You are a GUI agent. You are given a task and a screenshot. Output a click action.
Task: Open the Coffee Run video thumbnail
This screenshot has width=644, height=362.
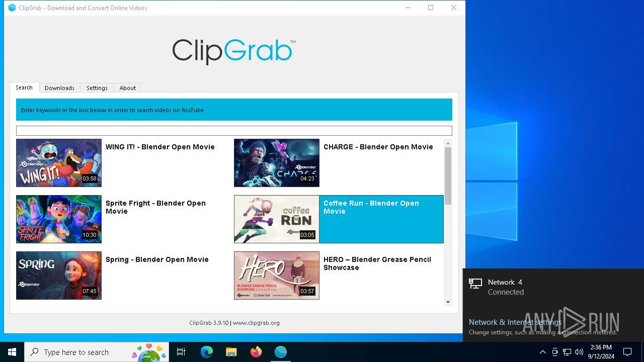coord(277,219)
